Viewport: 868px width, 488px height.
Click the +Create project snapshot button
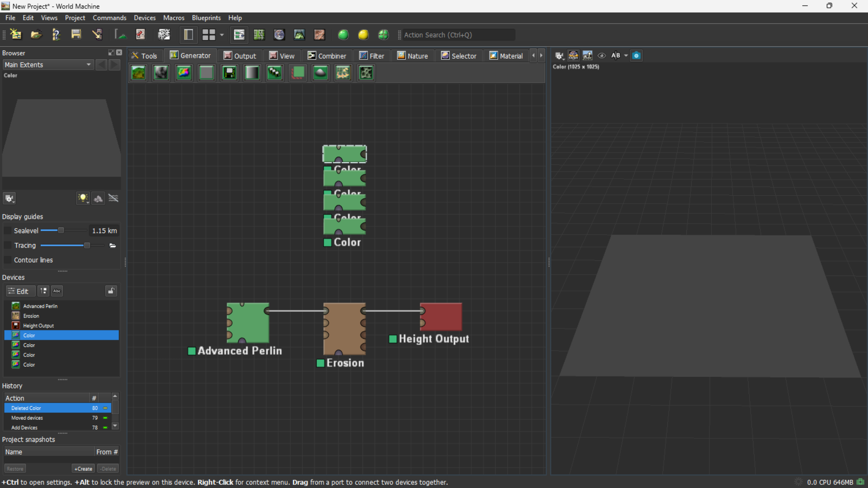click(83, 469)
